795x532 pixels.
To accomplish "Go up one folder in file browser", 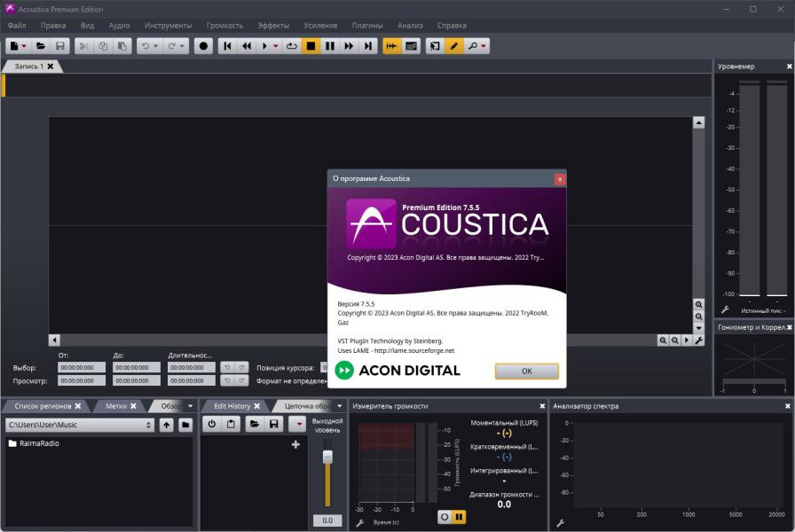I will tap(166, 425).
